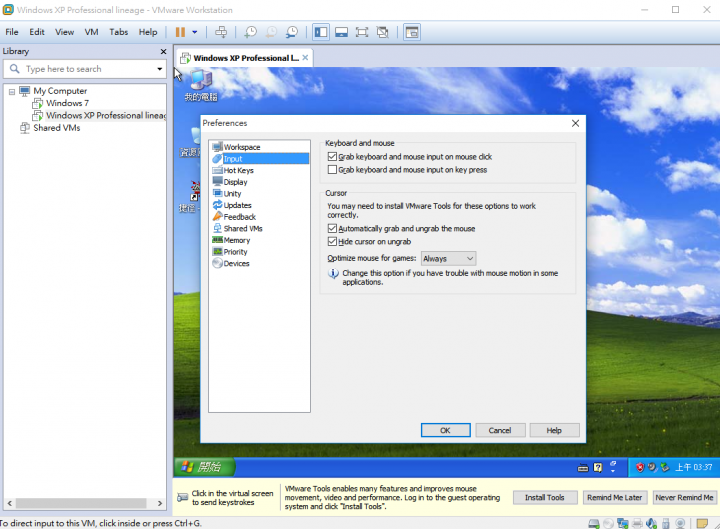Screen dimensions: 720x529
Task: Close the Preferences dialog
Action: coord(575,123)
